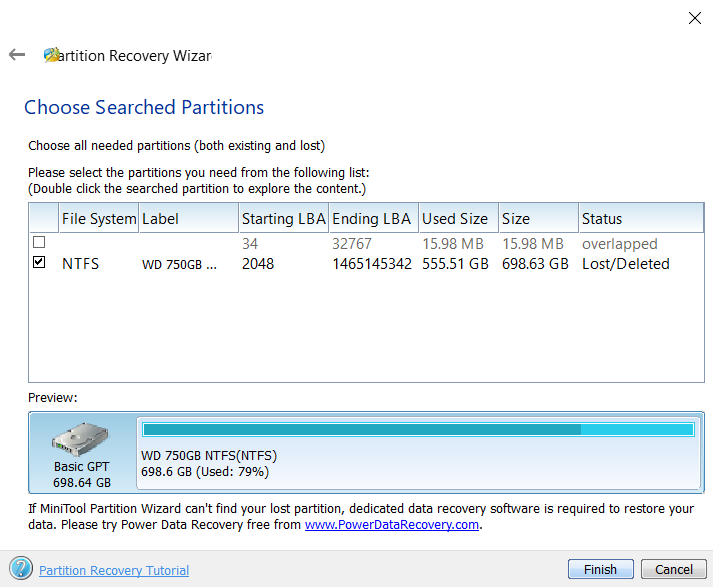Select the 'WD 750GB ...' label cell
Screen dimensions: 713x587
[x=180, y=265]
